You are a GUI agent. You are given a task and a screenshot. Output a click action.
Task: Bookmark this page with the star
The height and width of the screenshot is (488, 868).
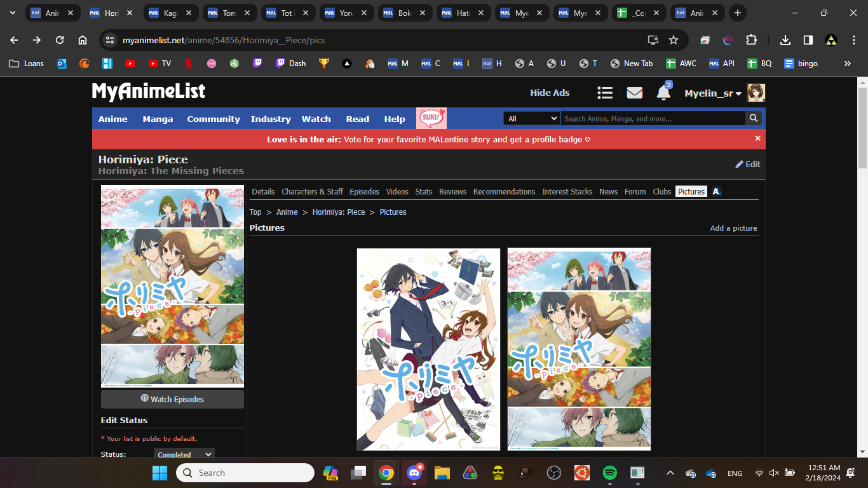click(x=674, y=40)
